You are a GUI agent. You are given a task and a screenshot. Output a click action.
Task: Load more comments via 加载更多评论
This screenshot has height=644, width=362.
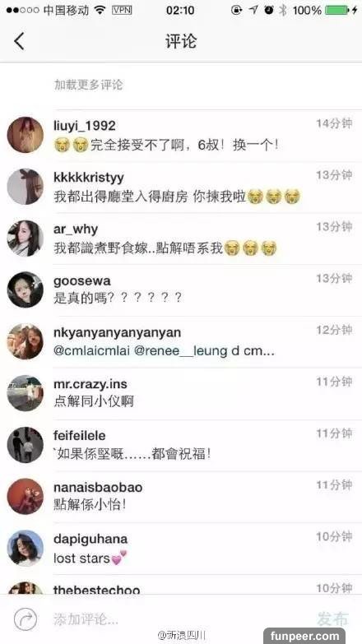[88, 85]
